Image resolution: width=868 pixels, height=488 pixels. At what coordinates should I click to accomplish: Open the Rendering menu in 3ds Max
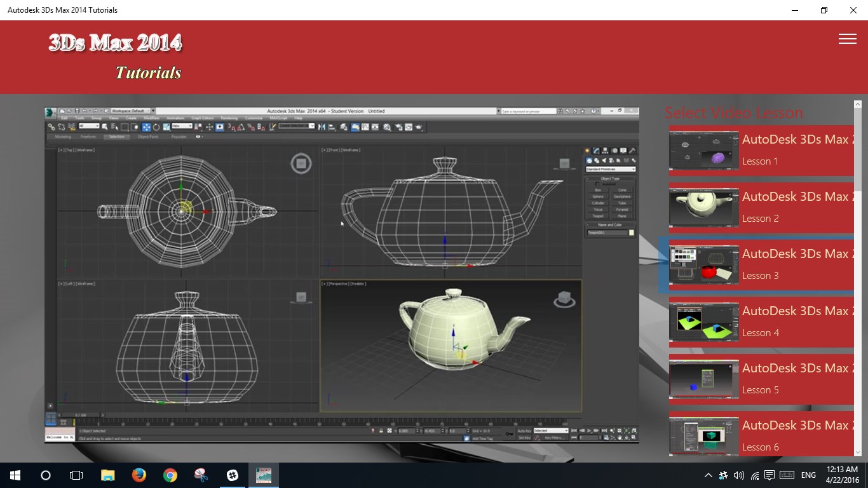tap(229, 118)
